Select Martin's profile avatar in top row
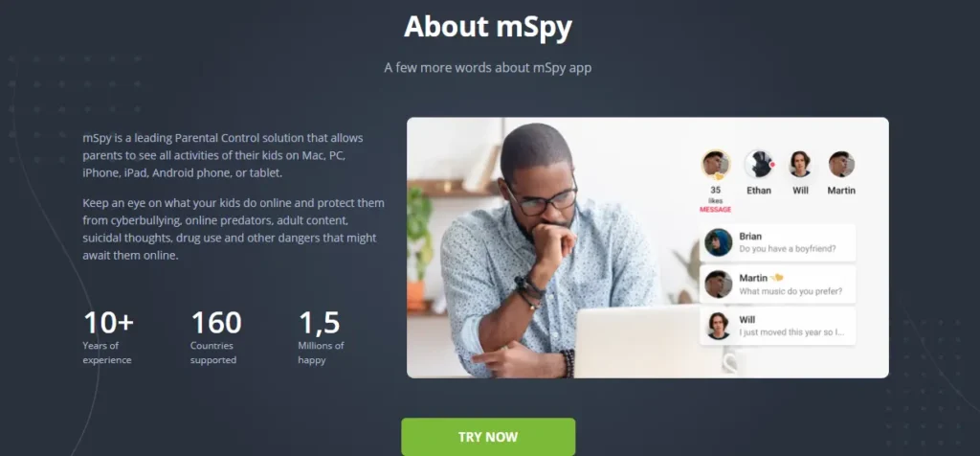 (841, 165)
